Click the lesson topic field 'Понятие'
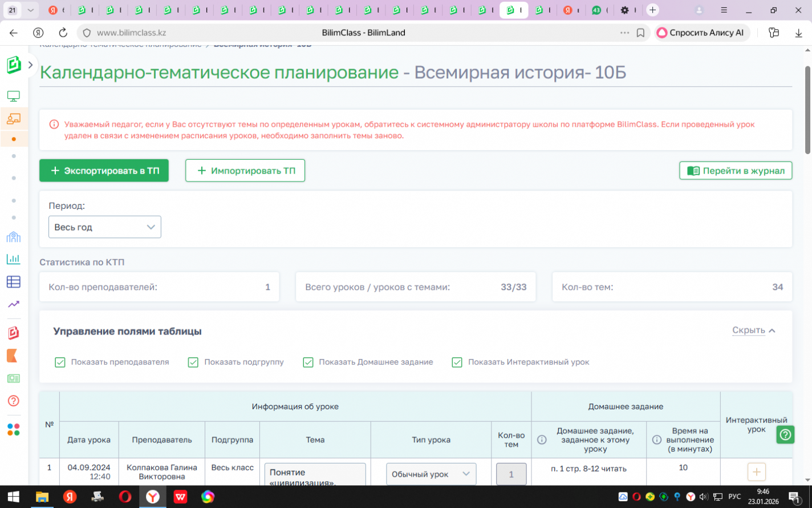The width and height of the screenshot is (812, 508). [315, 475]
